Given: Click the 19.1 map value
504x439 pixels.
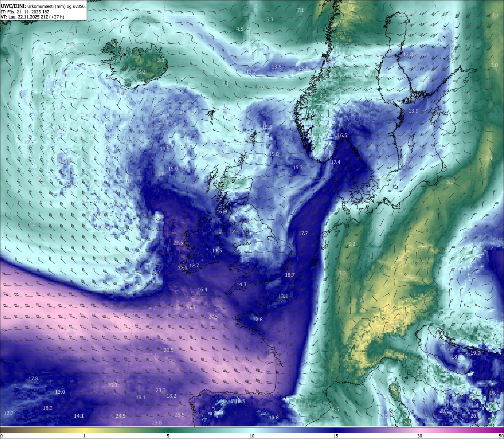Looking at the screenshot, I should tap(494, 393).
